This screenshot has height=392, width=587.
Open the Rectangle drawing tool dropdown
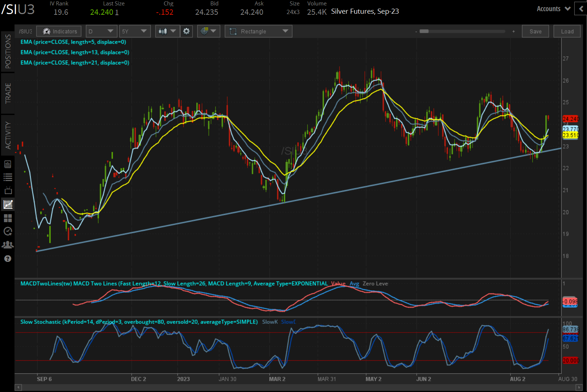click(x=258, y=31)
